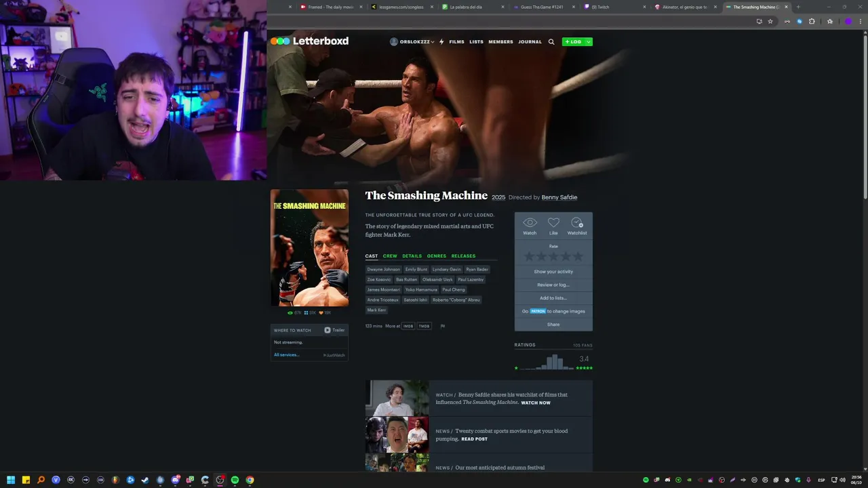
Task: Open Google Chrome from the taskbar
Action: click(x=250, y=480)
